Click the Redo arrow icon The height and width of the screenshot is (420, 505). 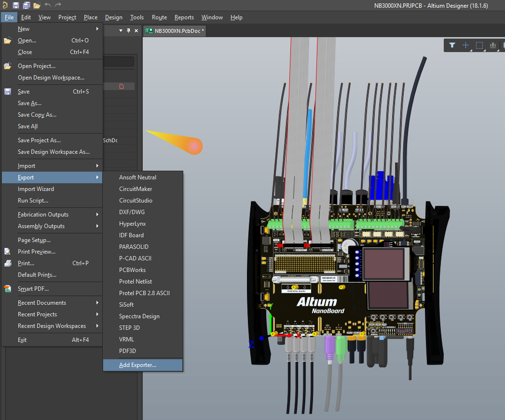[x=58, y=5]
